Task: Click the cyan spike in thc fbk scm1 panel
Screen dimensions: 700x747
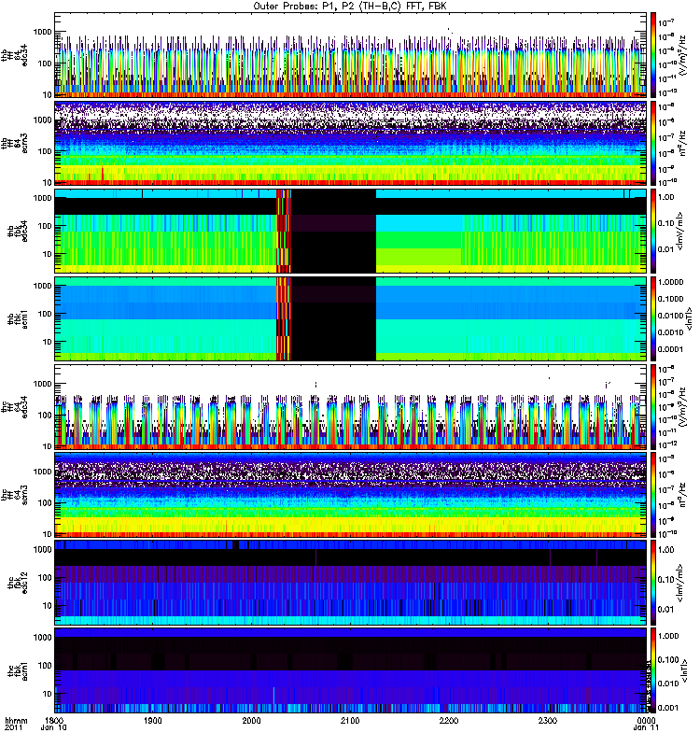Action: coord(273,696)
